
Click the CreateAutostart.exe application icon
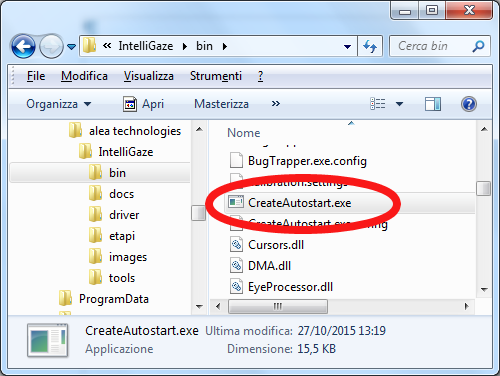[236, 202]
